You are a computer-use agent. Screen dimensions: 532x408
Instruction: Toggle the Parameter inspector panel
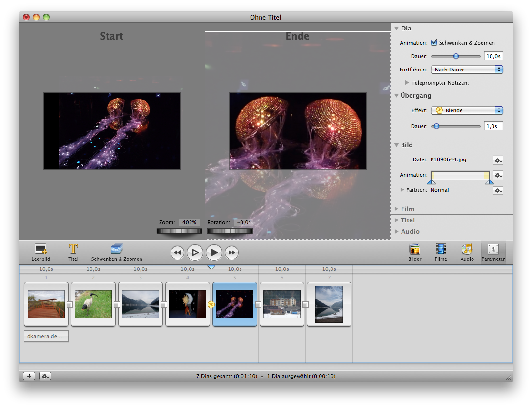tap(493, 253)
